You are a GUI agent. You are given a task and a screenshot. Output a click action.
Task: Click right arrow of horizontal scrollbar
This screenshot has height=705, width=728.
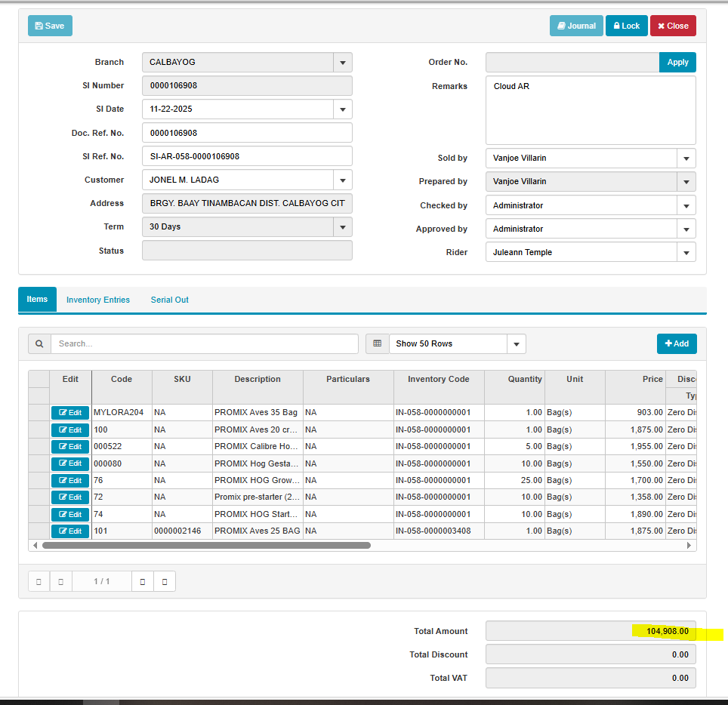[x=689, y=545]
